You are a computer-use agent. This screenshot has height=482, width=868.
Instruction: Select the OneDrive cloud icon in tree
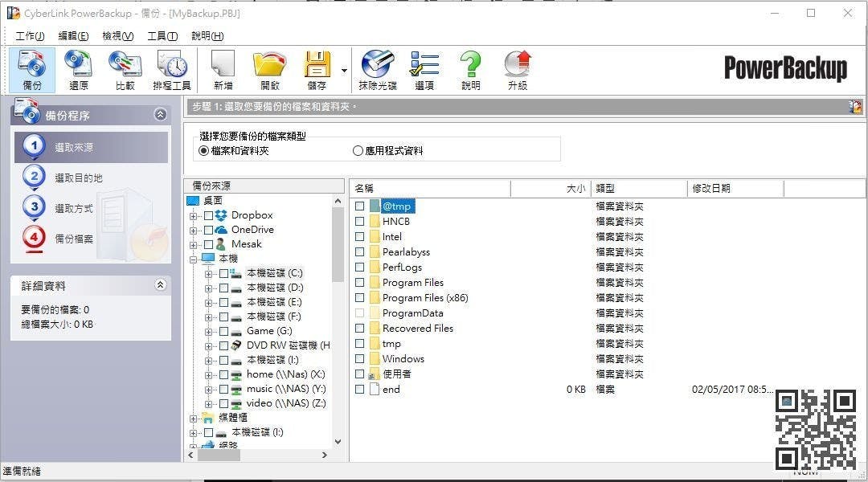pyautogui.click(x=221, y=230)
